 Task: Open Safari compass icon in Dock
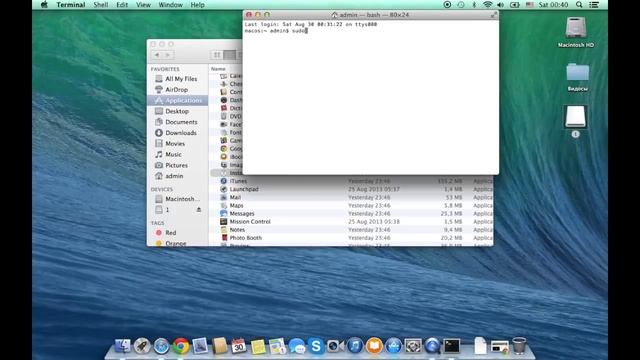click(161, 346)
